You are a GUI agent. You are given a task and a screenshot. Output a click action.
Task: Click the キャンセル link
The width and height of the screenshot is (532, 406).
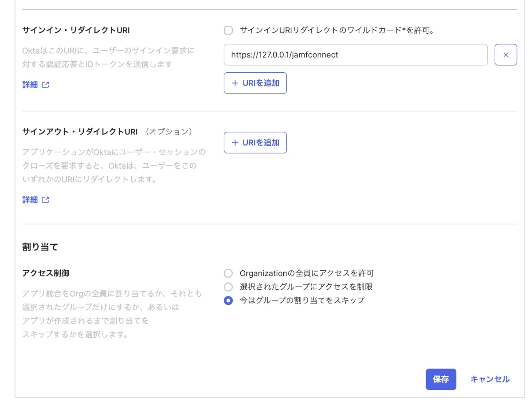click(489, 379)
